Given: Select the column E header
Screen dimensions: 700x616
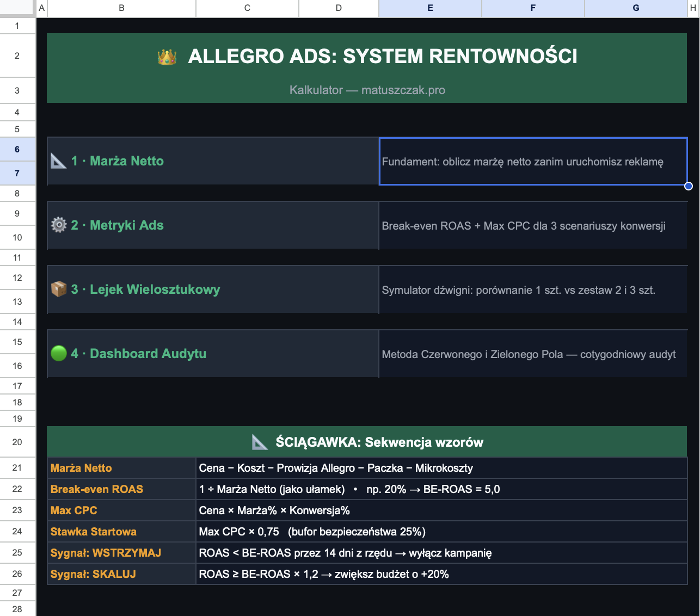Looking at the screenshot, I should (430, 8).
